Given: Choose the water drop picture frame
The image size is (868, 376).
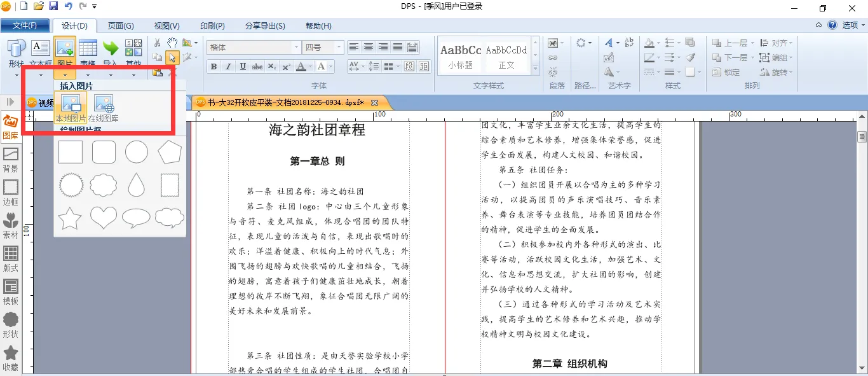Looking at the screenshot, I should pos(136,185).
